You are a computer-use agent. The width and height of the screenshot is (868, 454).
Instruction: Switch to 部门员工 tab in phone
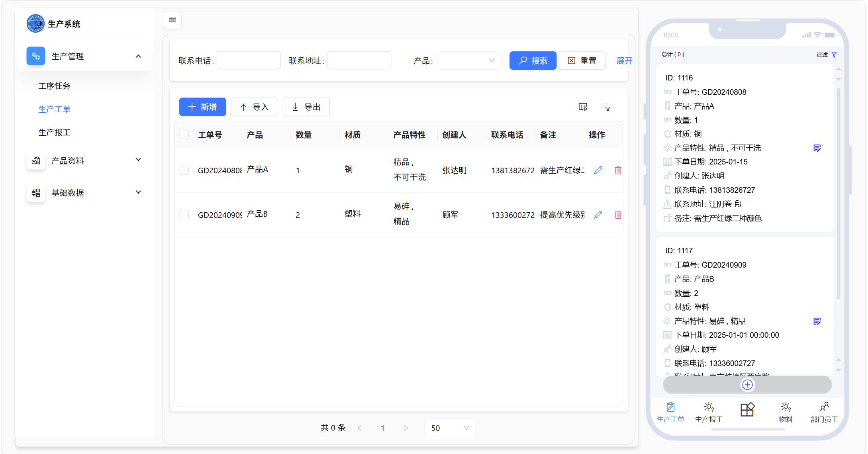pos(824,412)
